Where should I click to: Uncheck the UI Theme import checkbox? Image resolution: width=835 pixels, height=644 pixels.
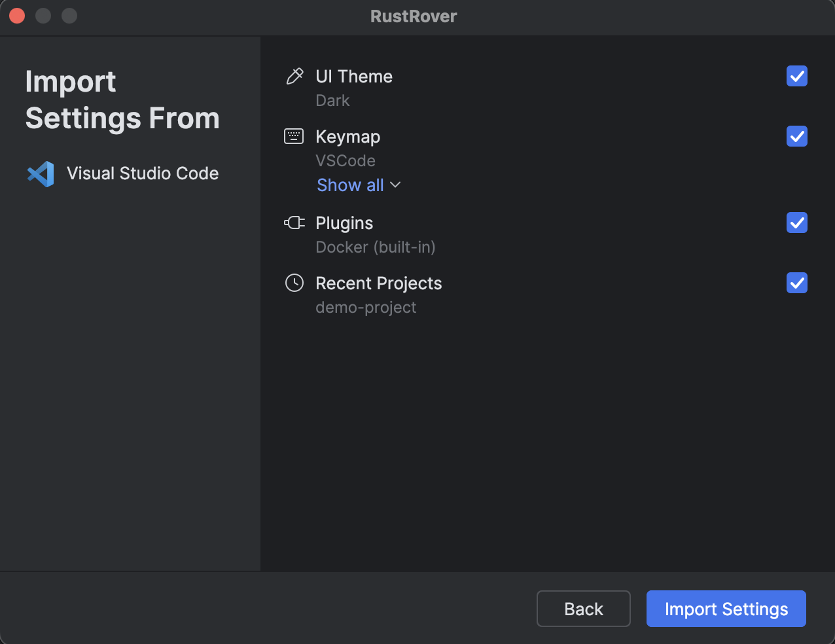[796, 77]
